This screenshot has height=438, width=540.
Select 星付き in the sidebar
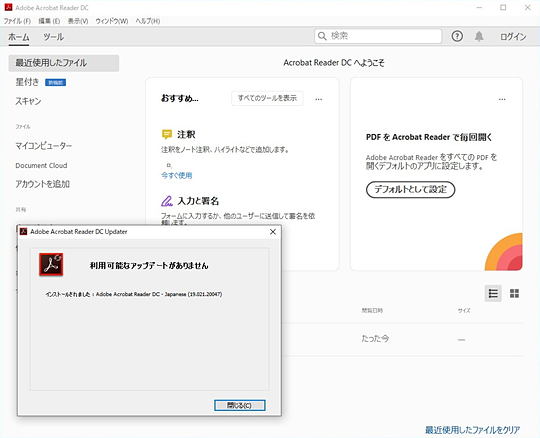[x=28, y=82]
